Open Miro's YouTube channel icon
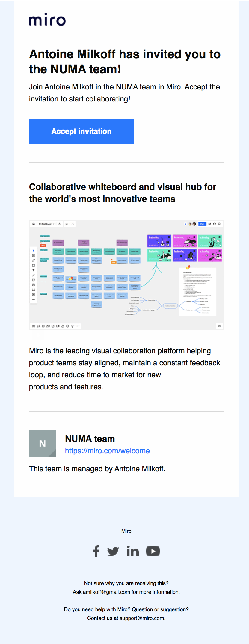 153,551
